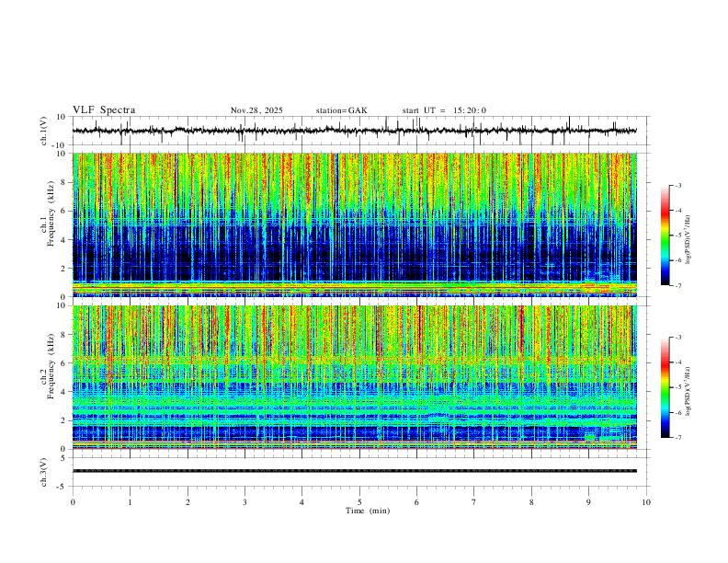Click the "4" kHz tick of ch.2 spectrogram
The width and height of the screenshot is (728, 563).
(64, 392)
